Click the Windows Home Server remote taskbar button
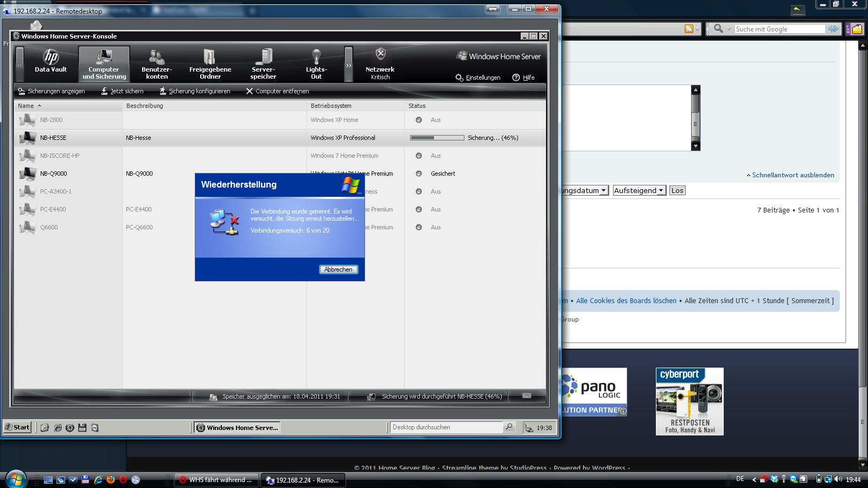The width and height of the screenshot is (868, 488). pos(238,427)
